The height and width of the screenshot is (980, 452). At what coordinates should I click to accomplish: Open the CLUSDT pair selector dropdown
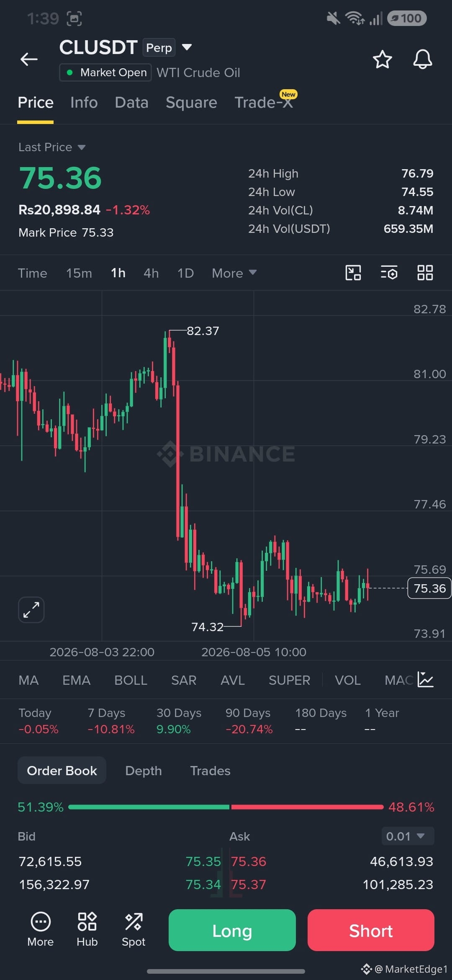pos(187,47)
